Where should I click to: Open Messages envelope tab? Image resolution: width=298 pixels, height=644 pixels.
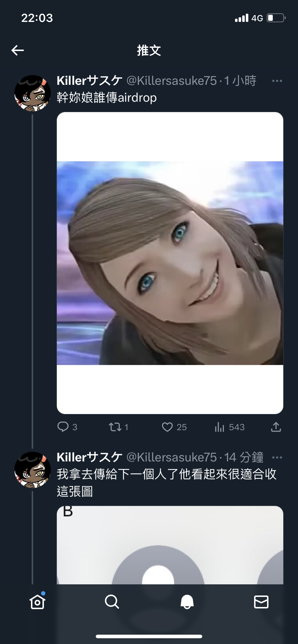pos(261,602)
